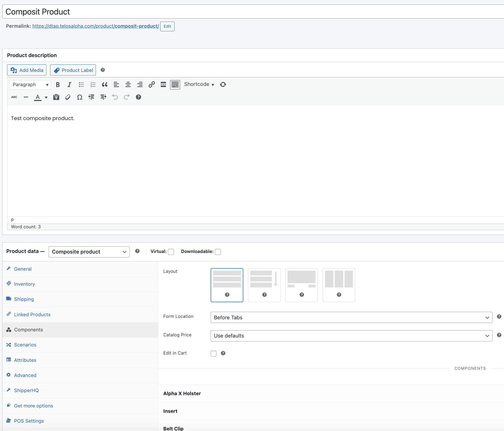Open the text color picker arrow

pyautogui.click(x=46, y=97)
